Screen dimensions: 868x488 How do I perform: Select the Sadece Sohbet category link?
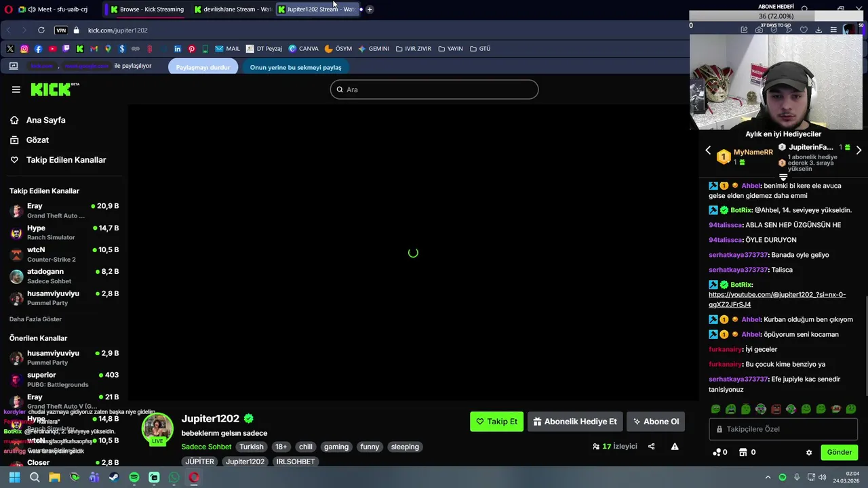(x=206, y=447)
